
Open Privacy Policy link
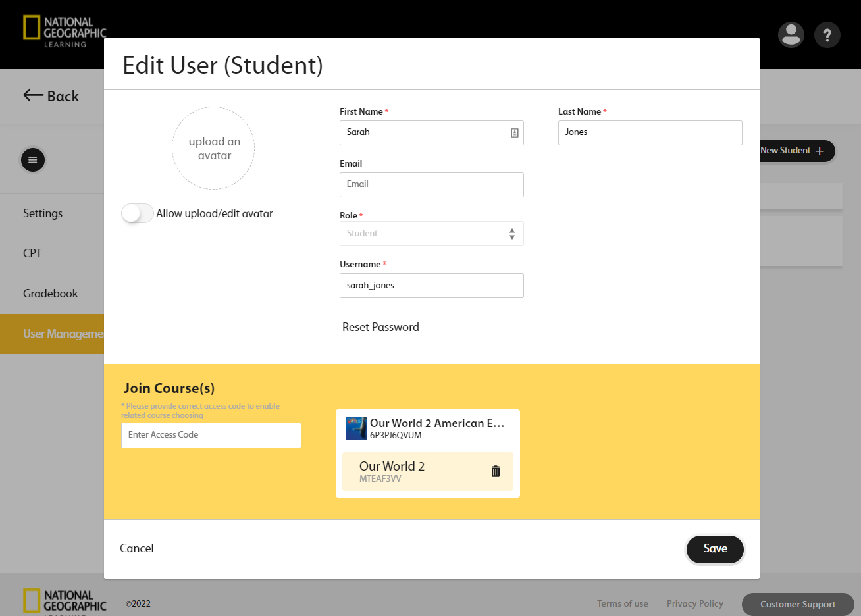[x=695, y=603]
